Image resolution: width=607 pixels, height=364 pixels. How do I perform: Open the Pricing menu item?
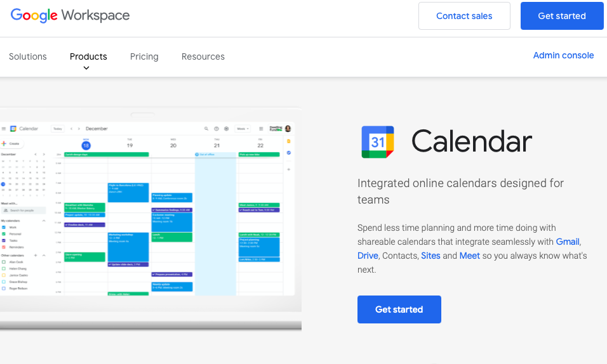coord(144,56)
